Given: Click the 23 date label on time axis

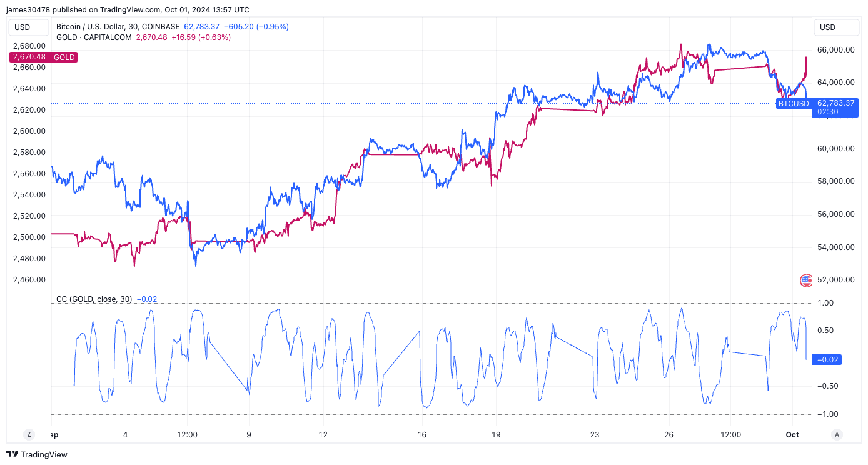Looking at the screenshot, I should coord(595,434).
